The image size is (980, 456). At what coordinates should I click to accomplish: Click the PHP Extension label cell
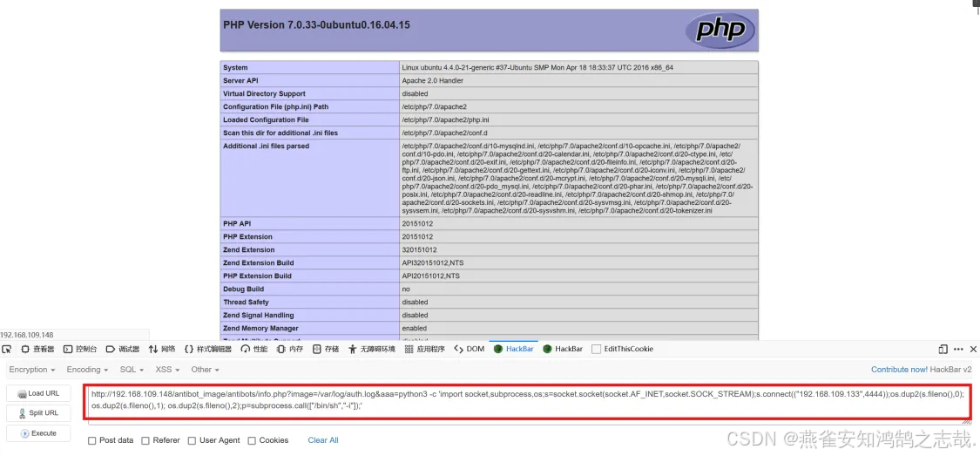(x=247, y=236)
